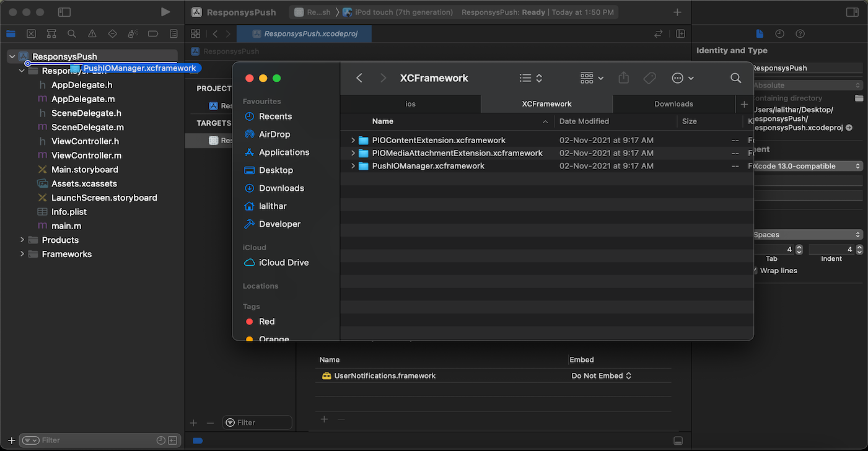Add a new Finder tab

[744, 104]
